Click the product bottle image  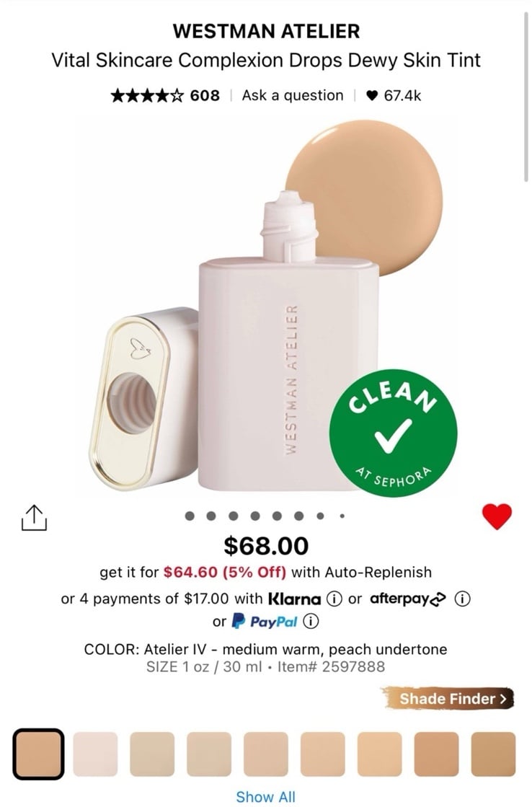(x=288, y=340)
